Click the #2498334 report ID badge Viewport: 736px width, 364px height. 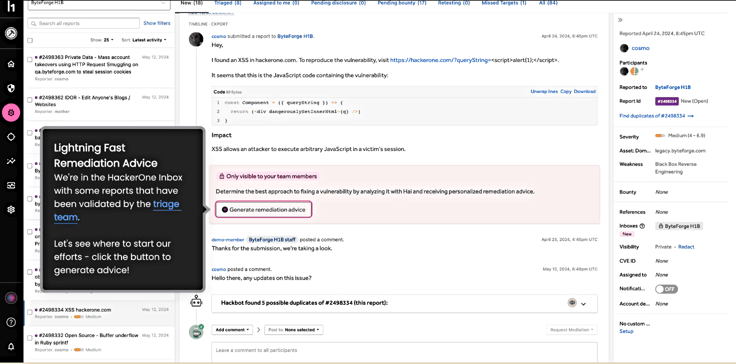667,101
